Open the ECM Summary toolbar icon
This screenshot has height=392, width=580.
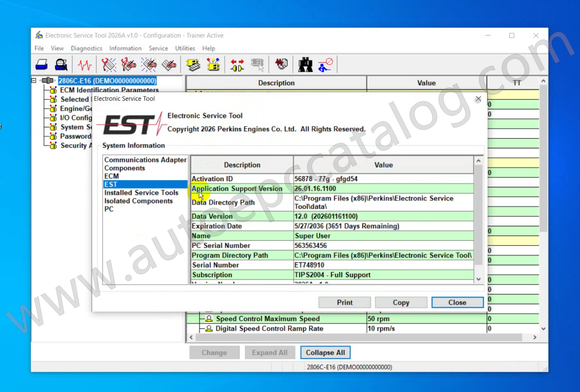click(x=193, y=65)
